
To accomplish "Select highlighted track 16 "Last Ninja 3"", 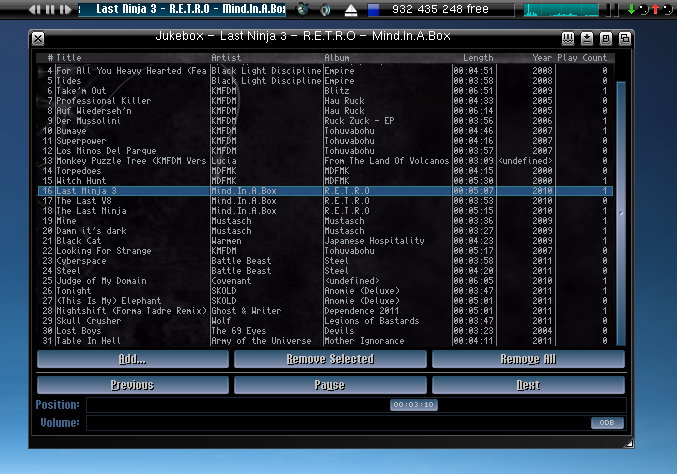I will [325, 191].
